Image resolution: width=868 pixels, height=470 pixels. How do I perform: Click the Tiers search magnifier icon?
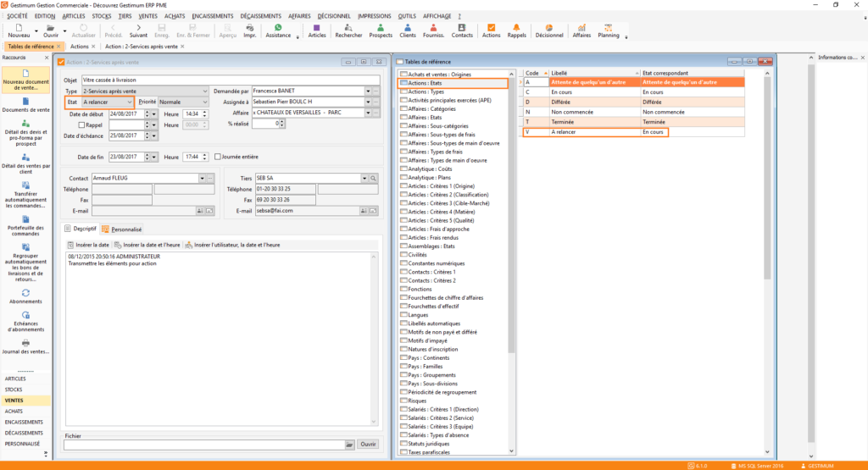[373, 179]
